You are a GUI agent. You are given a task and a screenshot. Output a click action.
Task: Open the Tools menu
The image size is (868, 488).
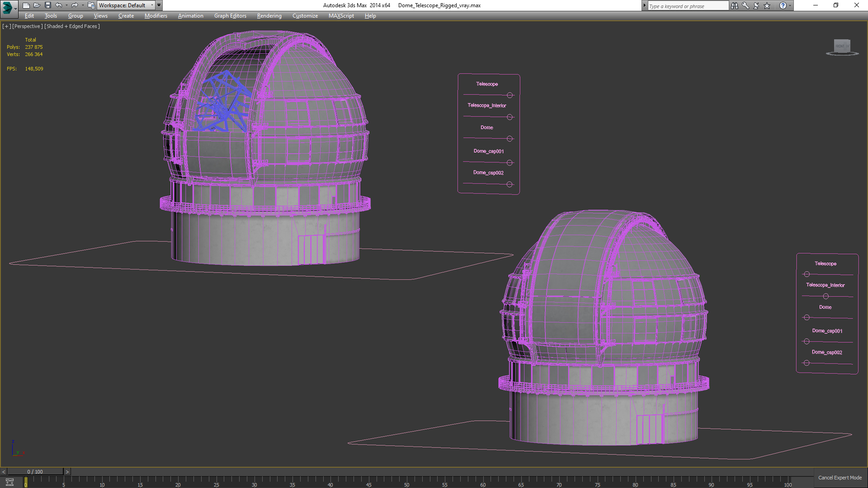[51, 16]
